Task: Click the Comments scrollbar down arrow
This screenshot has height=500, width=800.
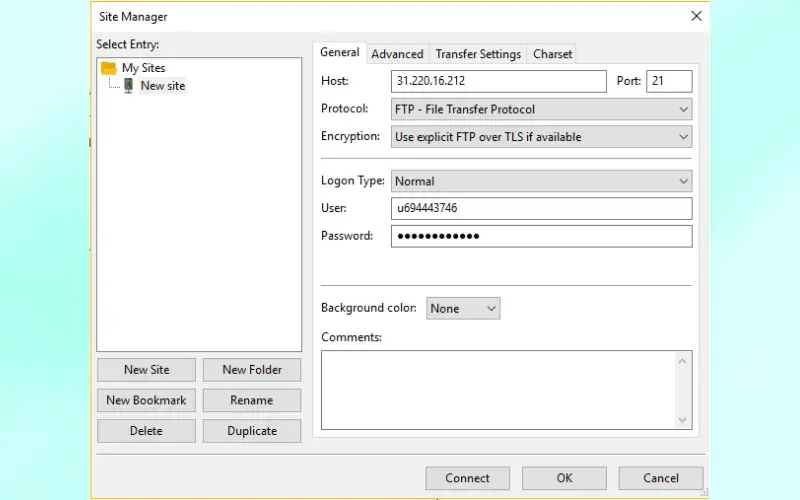Action: click(682, 420)
